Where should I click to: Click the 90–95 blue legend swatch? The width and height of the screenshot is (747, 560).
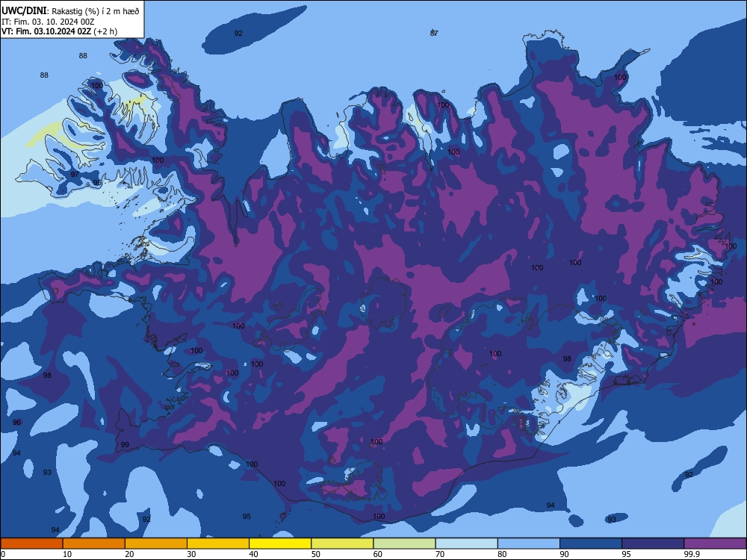click(x=591, y=544)
